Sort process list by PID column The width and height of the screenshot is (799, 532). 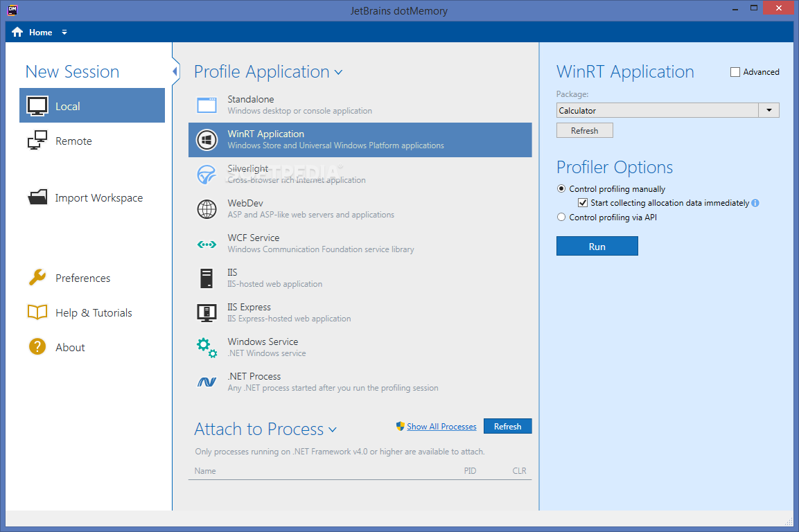(x=470, y=471)
